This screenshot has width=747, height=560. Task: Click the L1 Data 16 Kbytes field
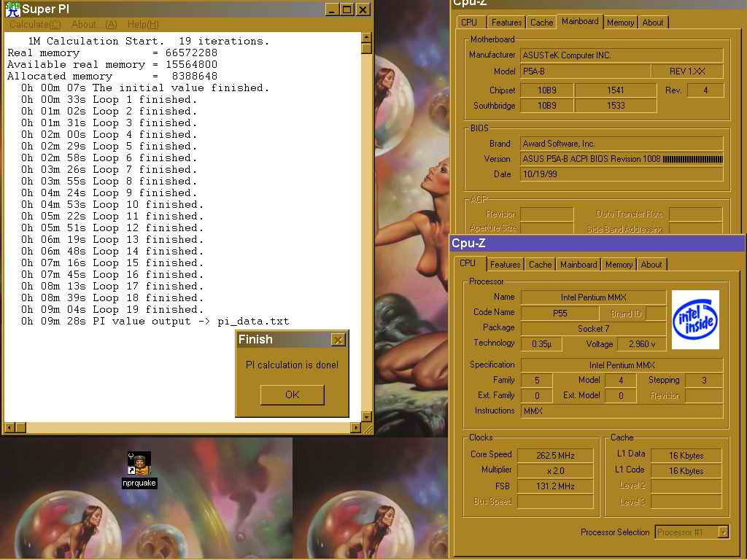coord(686,455)
